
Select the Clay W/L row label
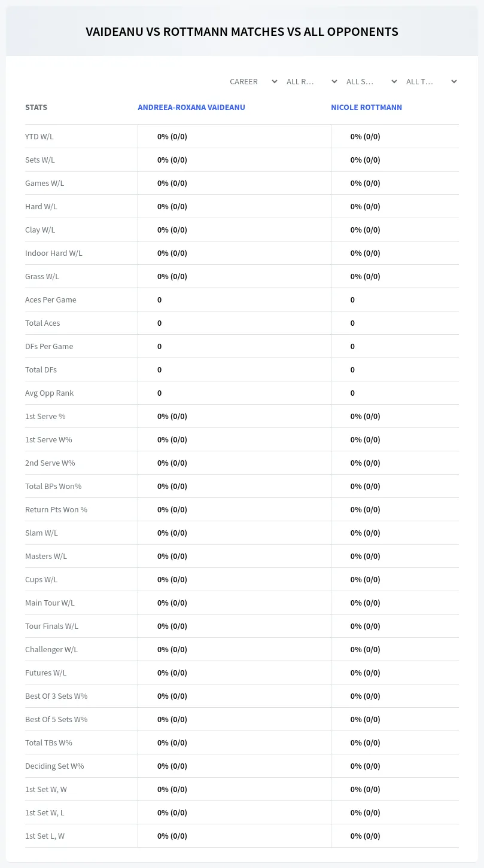coord(40,230)
